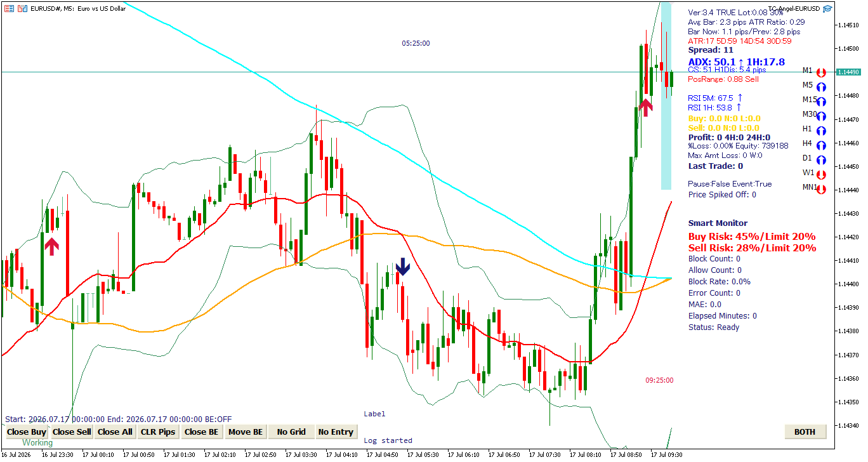Click the Buy Risk: 45%/Limit 20% warning
Image resolution: width=868 pixels, height=462 pixels.
tap(752, 237)
